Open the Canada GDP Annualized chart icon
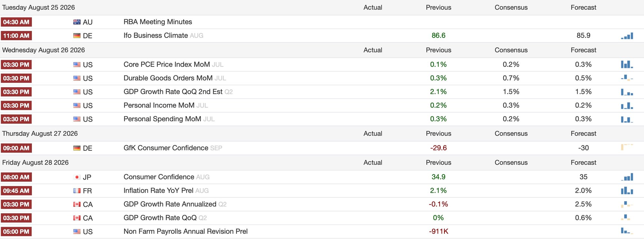 click(x=627, y=204)
